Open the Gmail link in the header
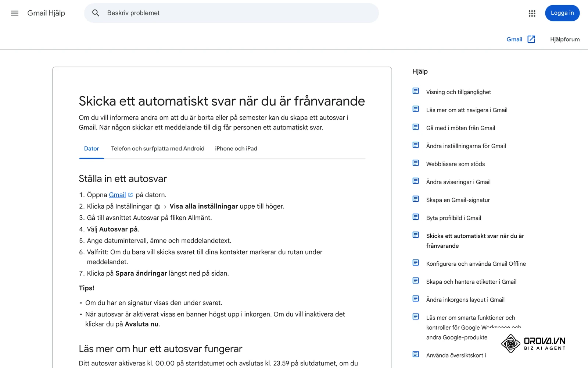 pyautogui.click(x=514, y=39)
